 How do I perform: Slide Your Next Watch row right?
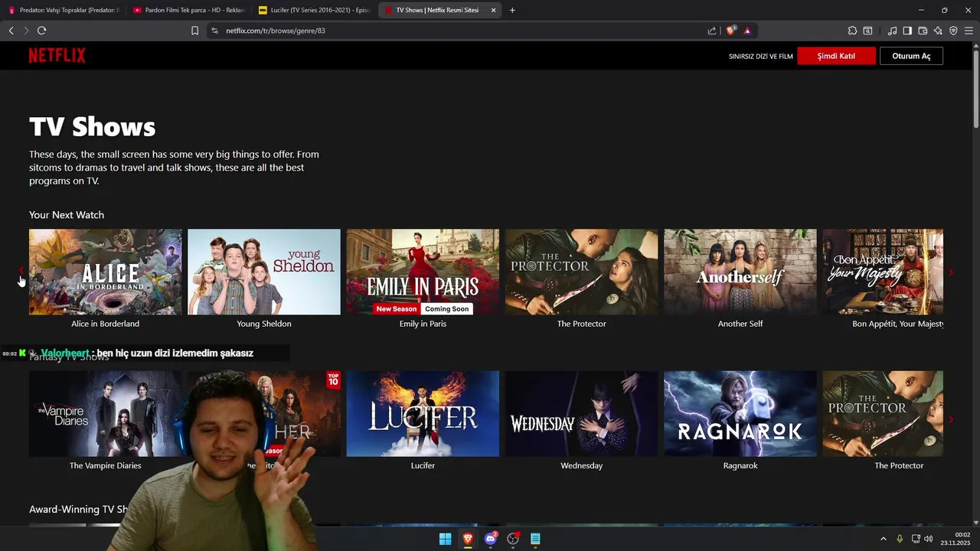tap(951, 272)
